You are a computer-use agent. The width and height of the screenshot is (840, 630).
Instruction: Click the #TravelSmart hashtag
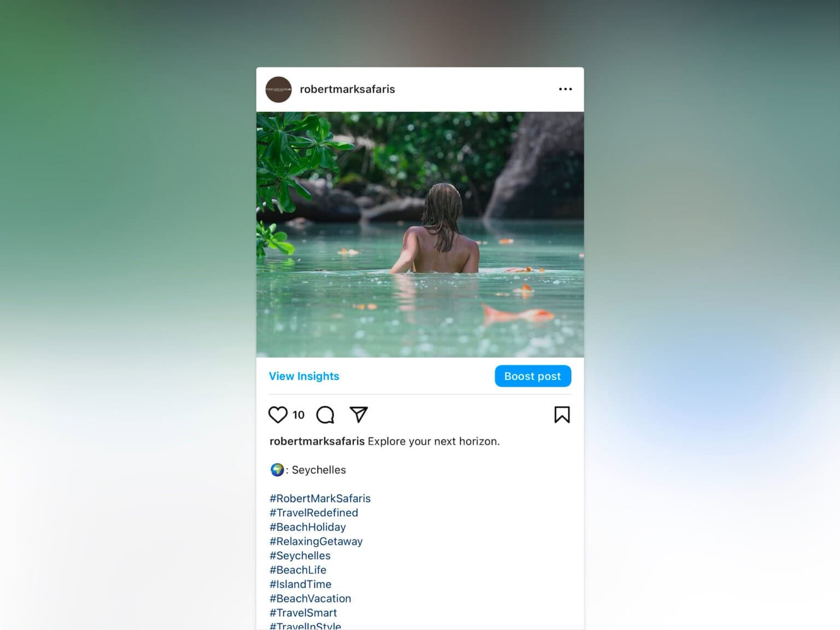coord(304,612)
